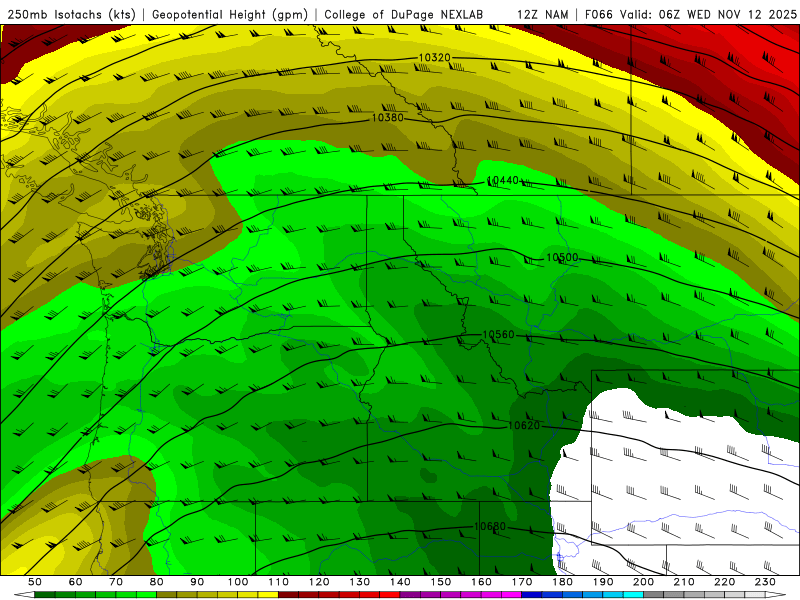800x600 pixels.
Task: Select the bright magenta swatch in the legend
Action: [511, 594]
